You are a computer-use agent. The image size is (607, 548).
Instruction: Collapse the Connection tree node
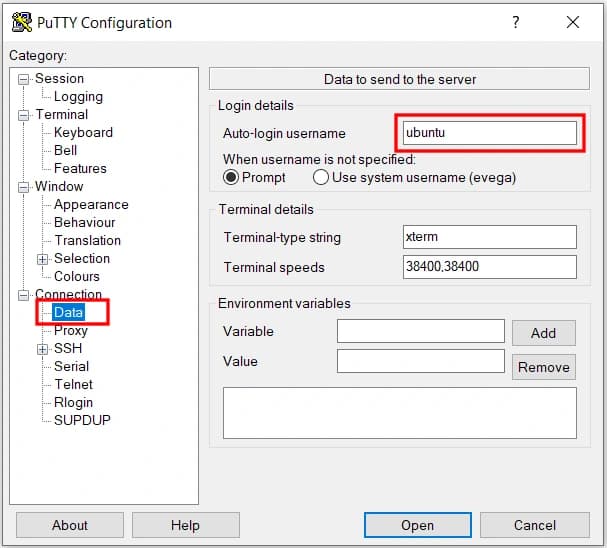click(x=24, y=295)
